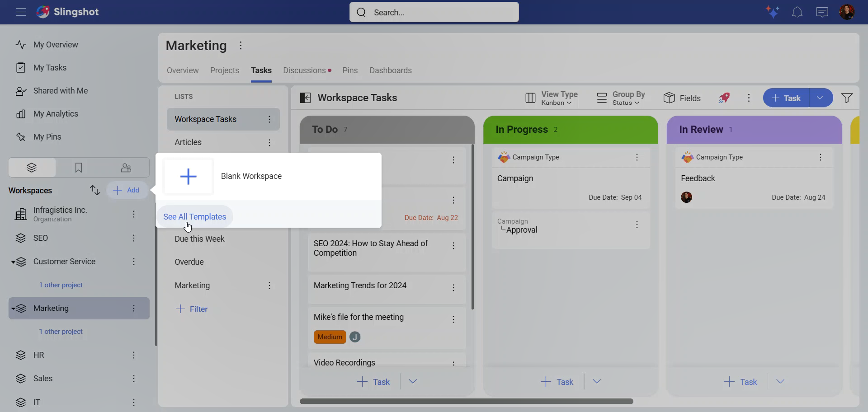This screenshot has height=412, width=868.
Task: Select the Overdue list
Action: click(189, 262)
